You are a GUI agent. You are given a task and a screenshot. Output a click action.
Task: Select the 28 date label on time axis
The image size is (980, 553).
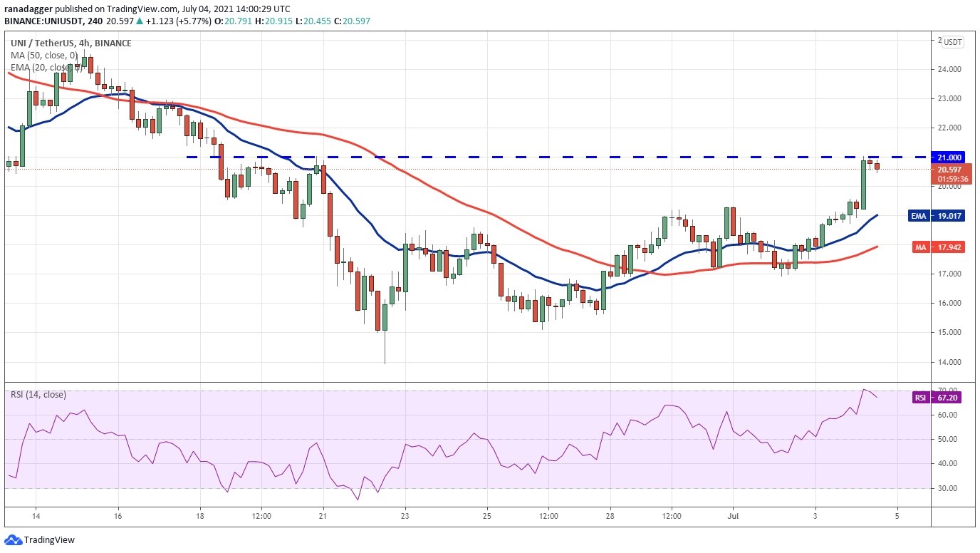click(x=610, y=515)
